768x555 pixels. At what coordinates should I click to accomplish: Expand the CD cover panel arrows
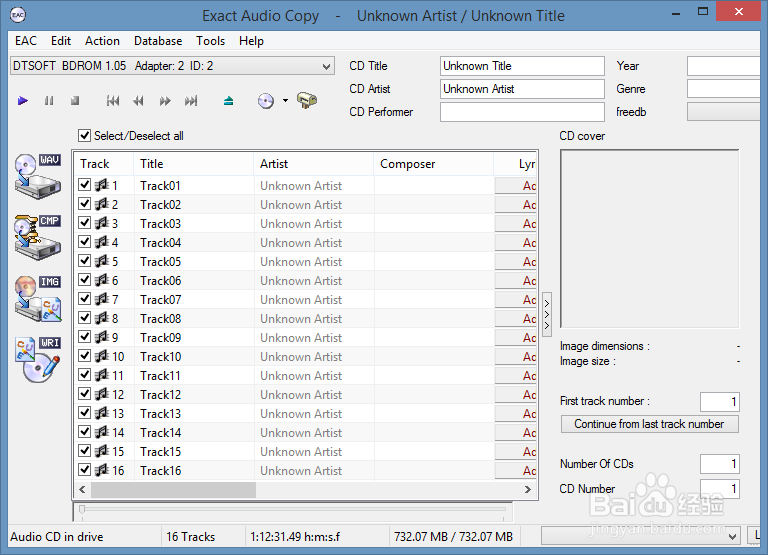[x=547, y=315]
